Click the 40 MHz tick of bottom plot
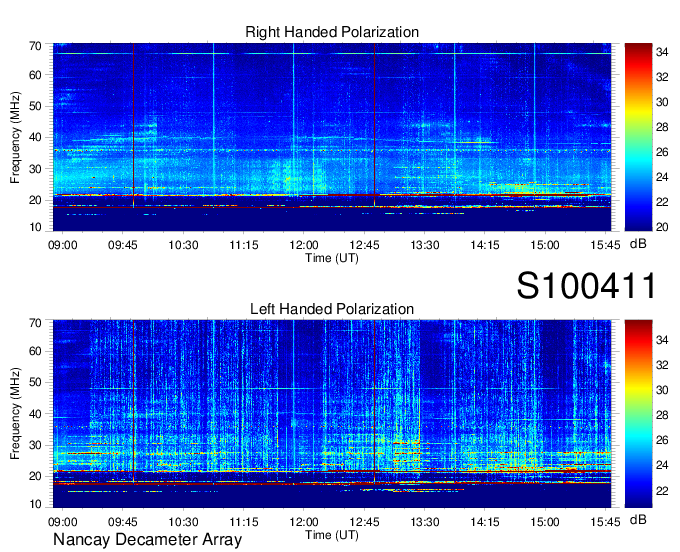Screen dimensions: 680x552 [35, 414]
